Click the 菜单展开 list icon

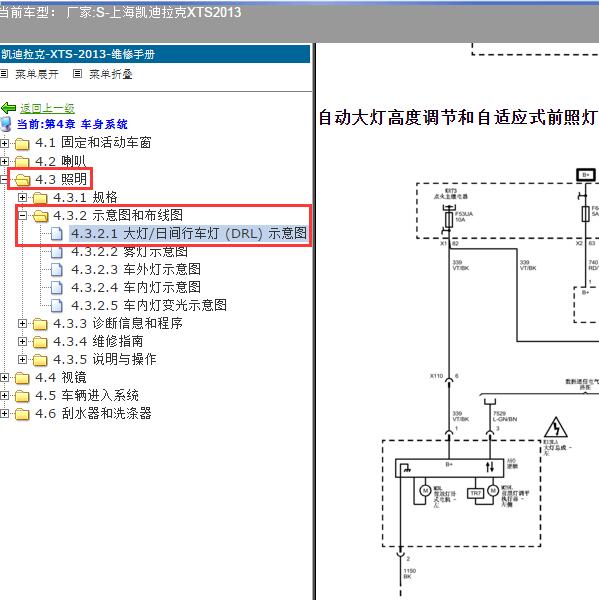pyautogui.click(x=4, y=73)
